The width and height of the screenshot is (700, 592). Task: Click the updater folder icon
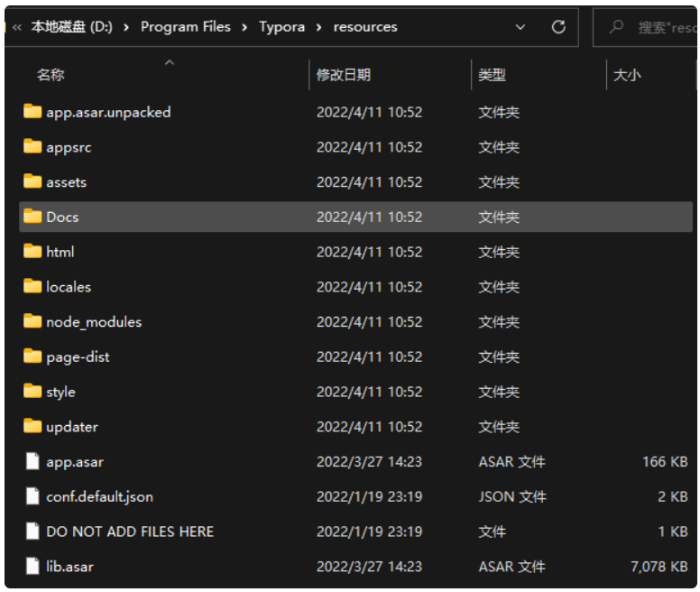[x=32, y=426]
